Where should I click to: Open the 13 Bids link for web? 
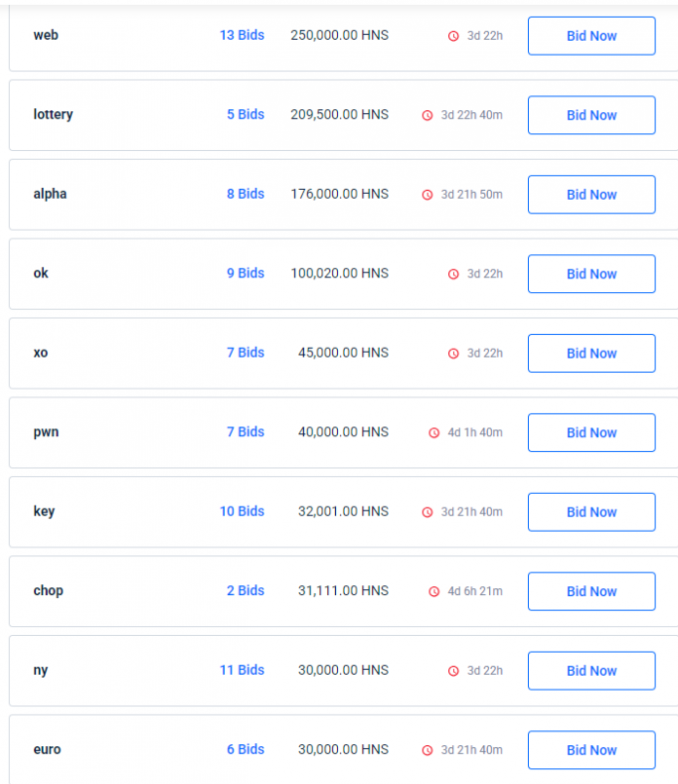(x=242, y=35)
